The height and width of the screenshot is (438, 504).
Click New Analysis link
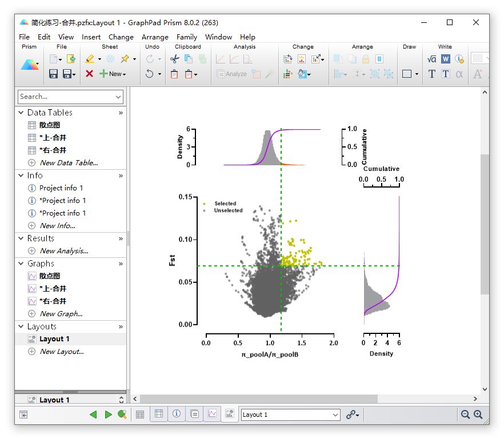pyautogui.click(x=64, y=251)
